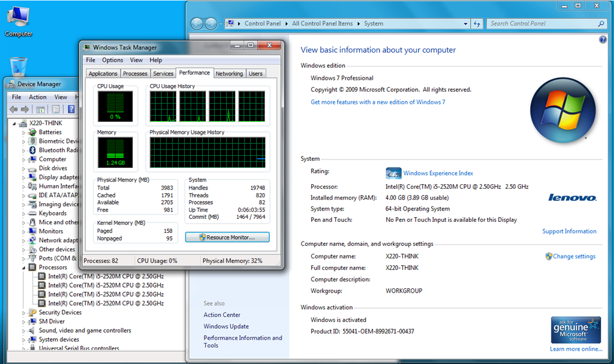
Task: Switch to the Services tab
Action: pyautogui.click(x=163, y=73)
